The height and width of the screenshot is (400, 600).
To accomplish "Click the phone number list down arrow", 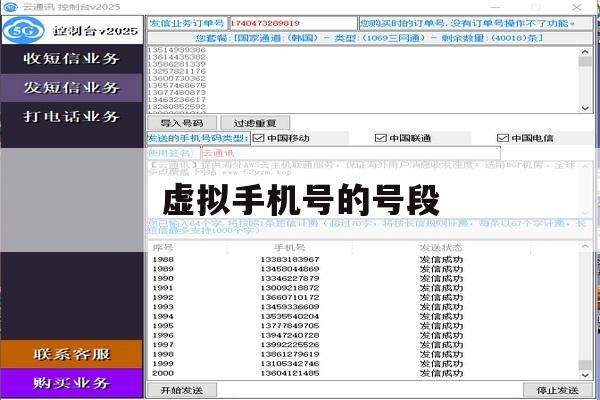I will 585,108.
